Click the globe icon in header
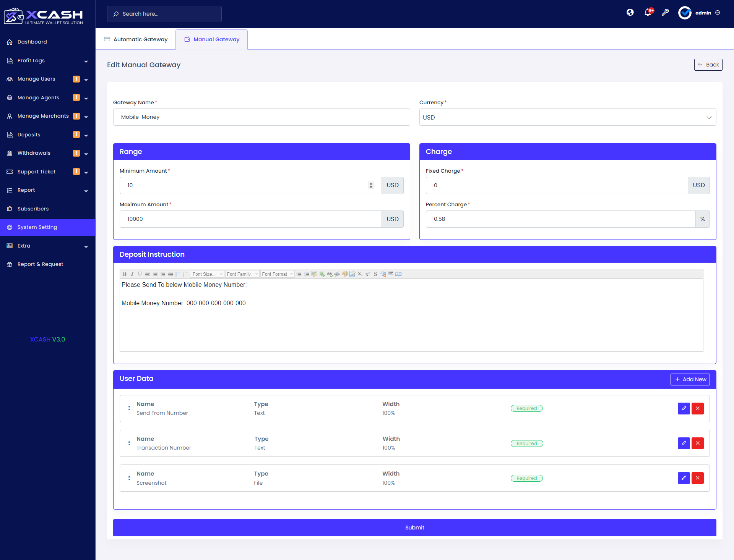 630,13
